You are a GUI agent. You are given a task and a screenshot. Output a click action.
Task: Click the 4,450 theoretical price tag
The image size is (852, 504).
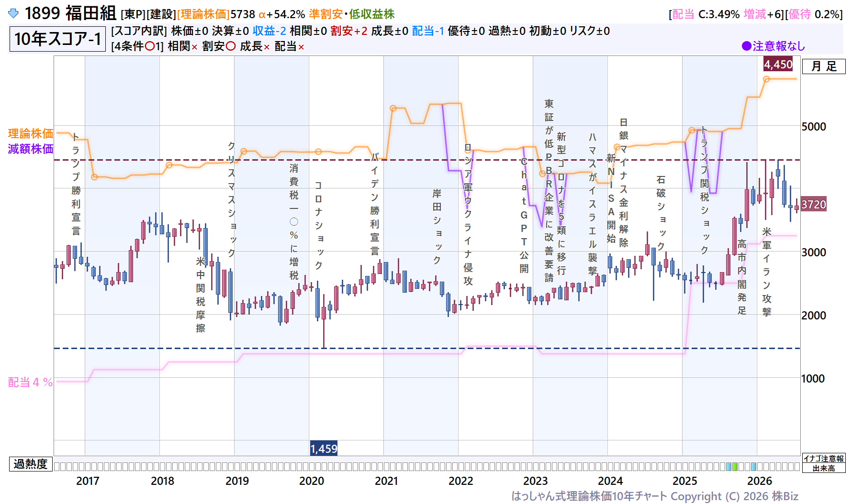coord(778,65)
